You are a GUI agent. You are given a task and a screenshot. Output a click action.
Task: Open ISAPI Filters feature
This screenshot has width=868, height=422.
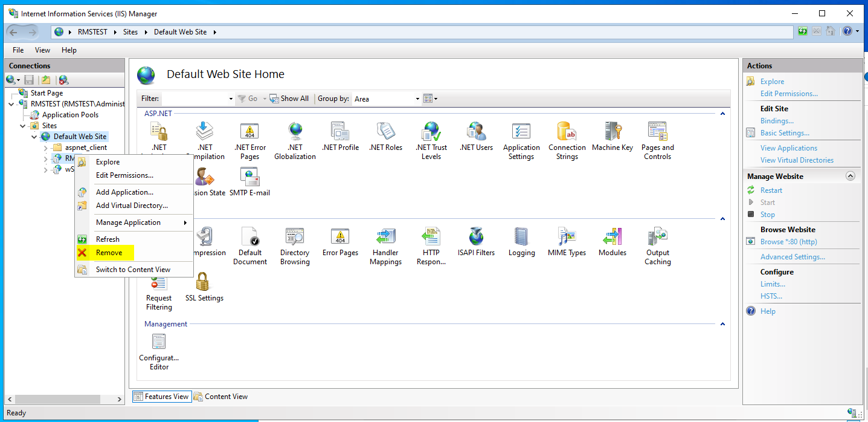click(x=476, y=242)
